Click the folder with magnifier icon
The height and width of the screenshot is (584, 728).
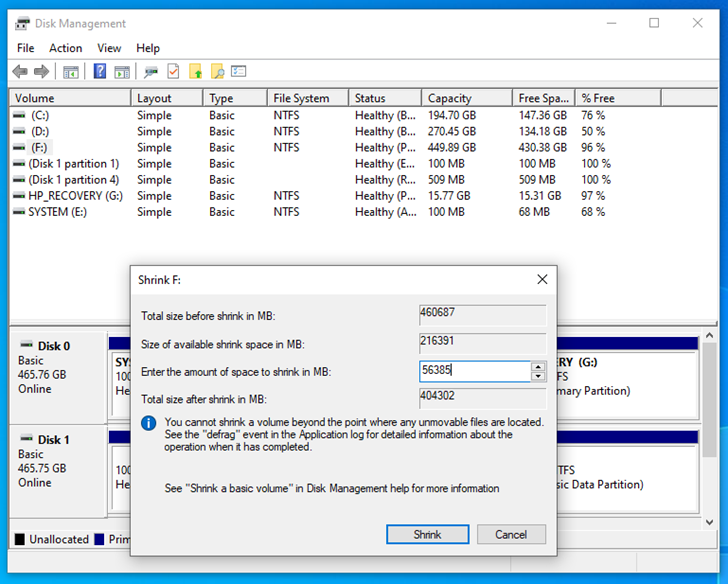[217, 71]
